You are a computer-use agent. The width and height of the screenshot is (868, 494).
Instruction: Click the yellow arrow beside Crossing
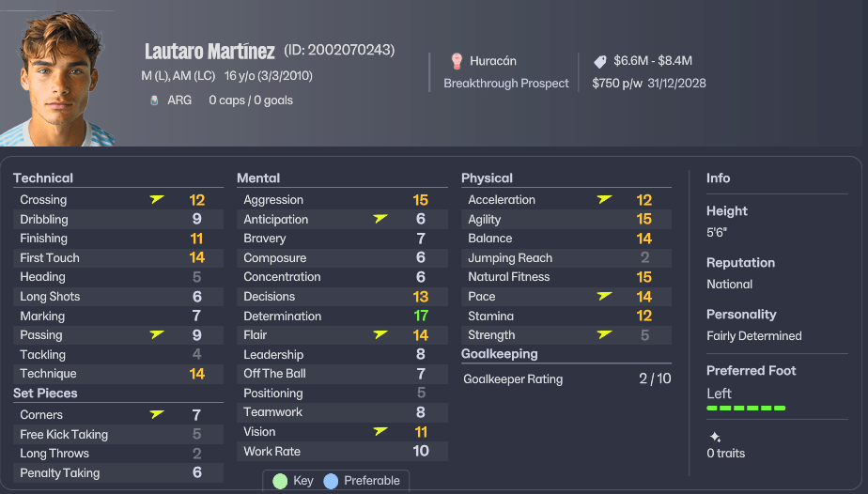[x=157, y=199]
